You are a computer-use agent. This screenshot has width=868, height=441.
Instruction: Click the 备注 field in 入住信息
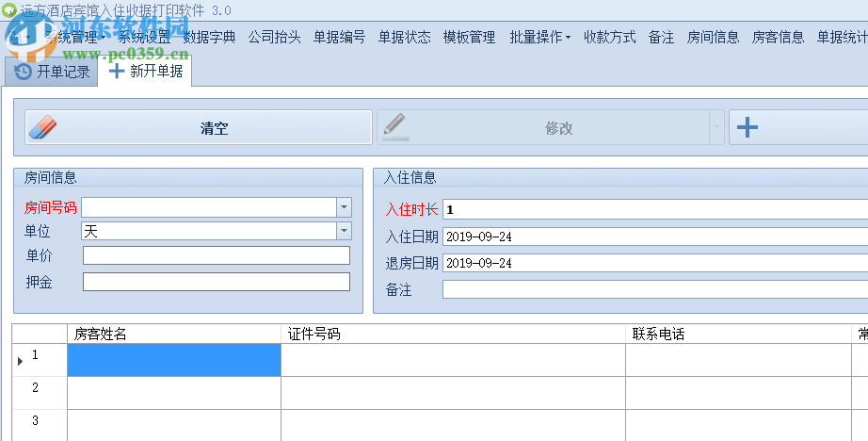tap(655, 289)
